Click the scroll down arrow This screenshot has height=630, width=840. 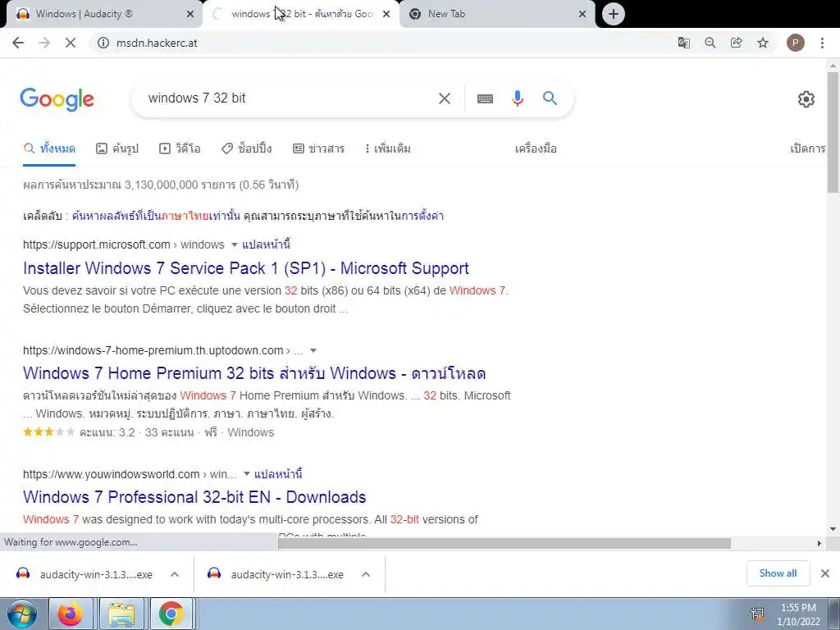(833, 529)
